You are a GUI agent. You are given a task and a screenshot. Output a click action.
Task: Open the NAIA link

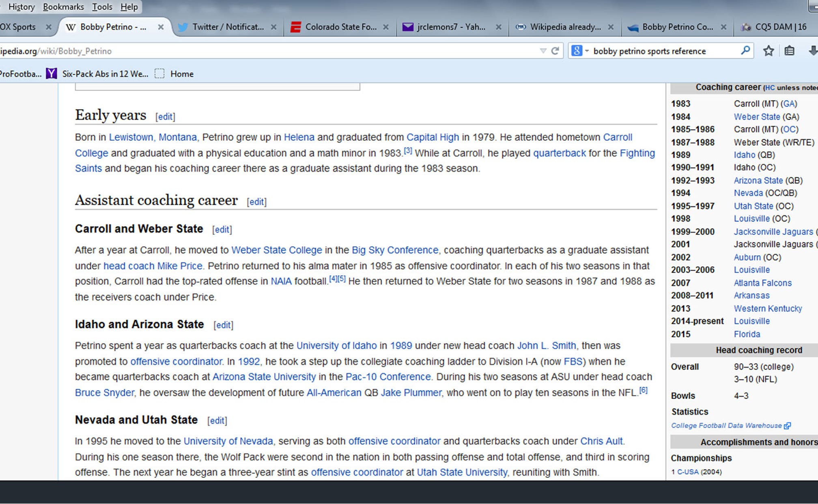coord(281,281)
